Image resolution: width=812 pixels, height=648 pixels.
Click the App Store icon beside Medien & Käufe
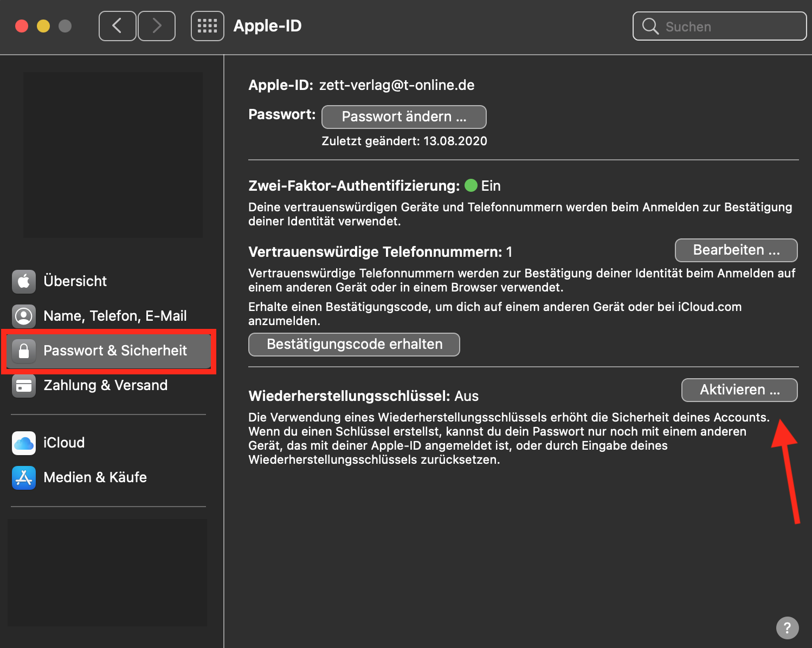(x=24, y=477)
